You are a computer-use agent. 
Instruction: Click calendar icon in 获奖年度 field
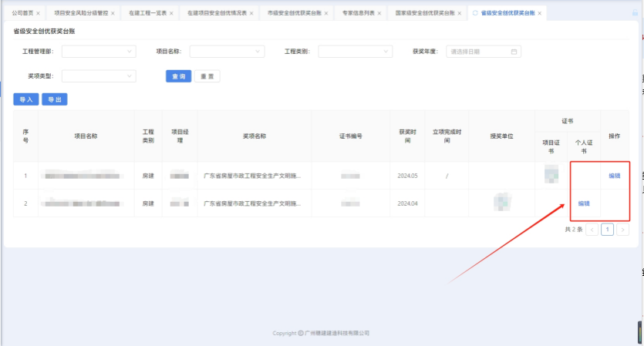pyautogui.click(x=514, y=52)
